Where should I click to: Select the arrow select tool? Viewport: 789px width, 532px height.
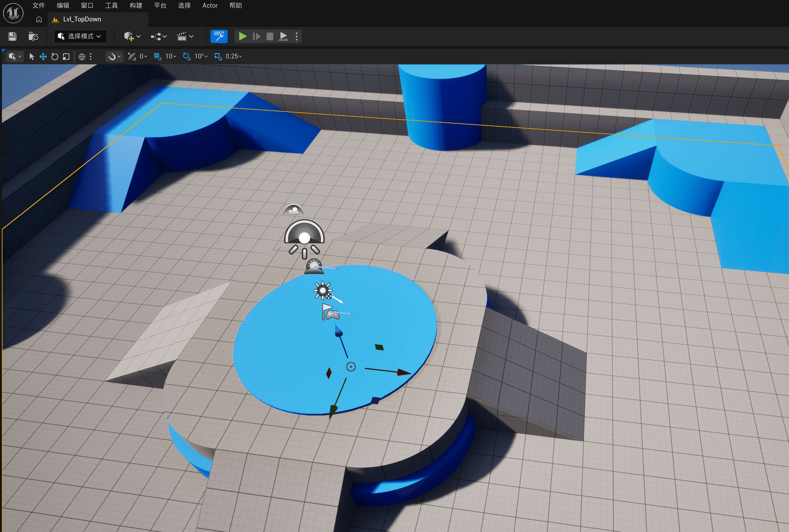click(32, 57)
